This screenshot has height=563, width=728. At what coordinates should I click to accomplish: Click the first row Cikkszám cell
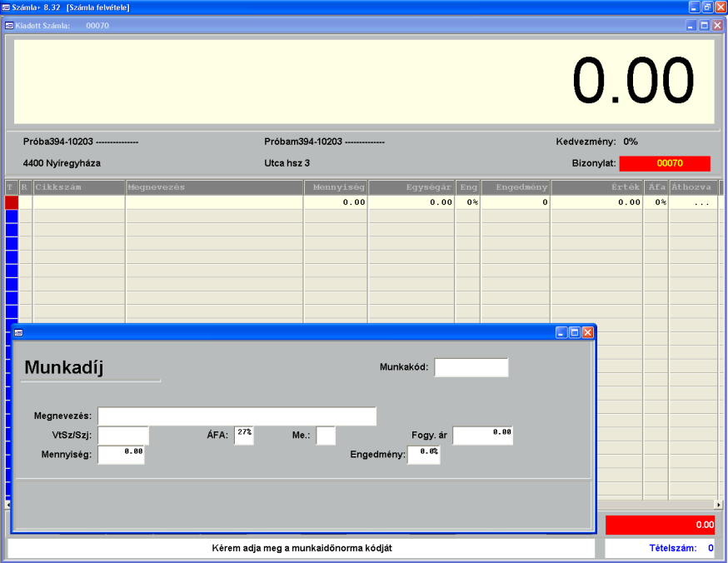79,202
